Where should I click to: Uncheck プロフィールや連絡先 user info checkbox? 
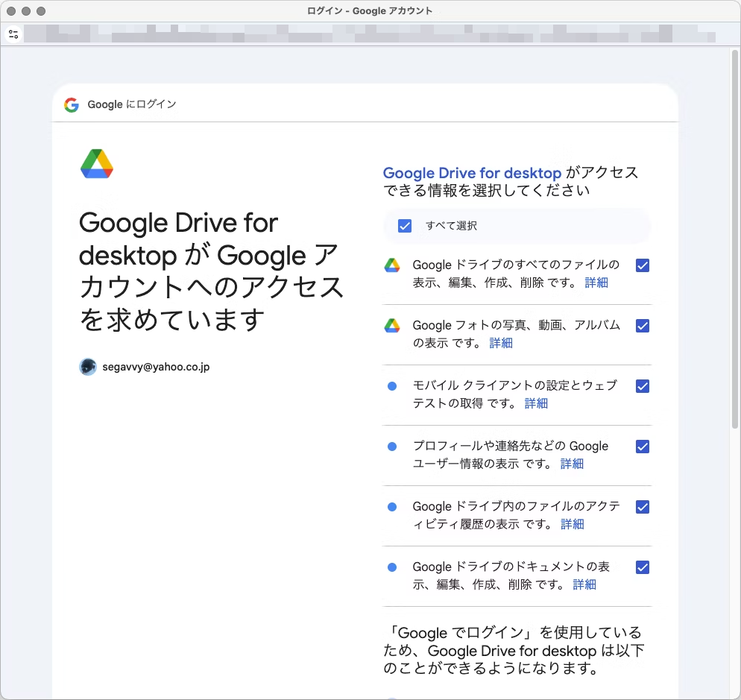[x=643, y=447]
